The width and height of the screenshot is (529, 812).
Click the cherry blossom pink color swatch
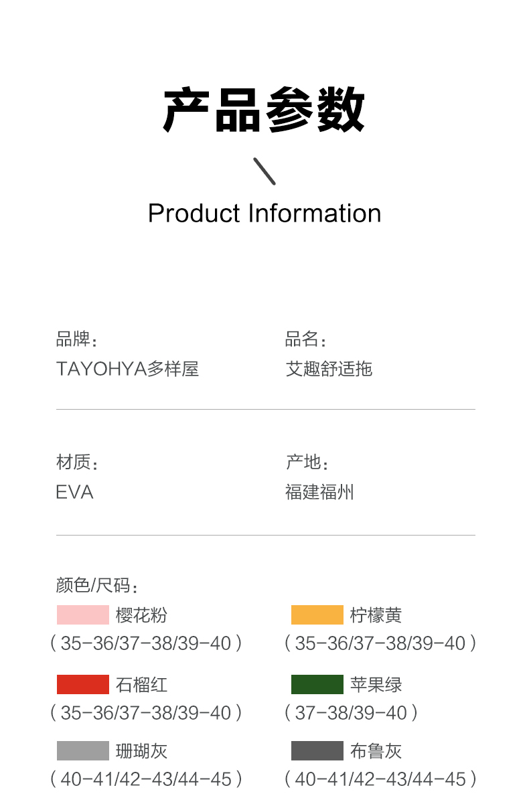tap(82, 615)
